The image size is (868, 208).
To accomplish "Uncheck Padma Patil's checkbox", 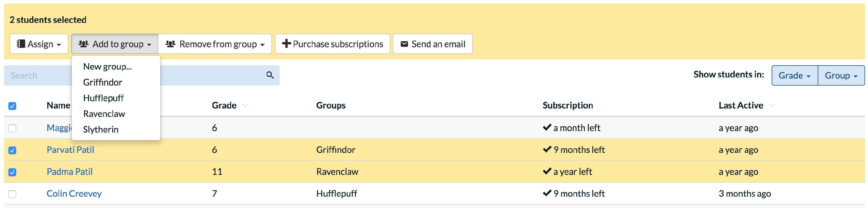I will [x=12, y=172].
